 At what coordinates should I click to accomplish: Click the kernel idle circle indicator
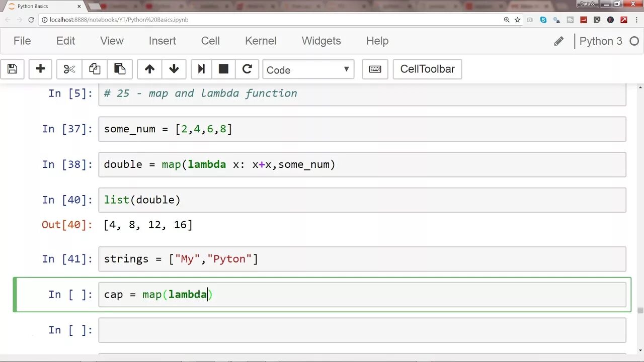coord(634,41)
